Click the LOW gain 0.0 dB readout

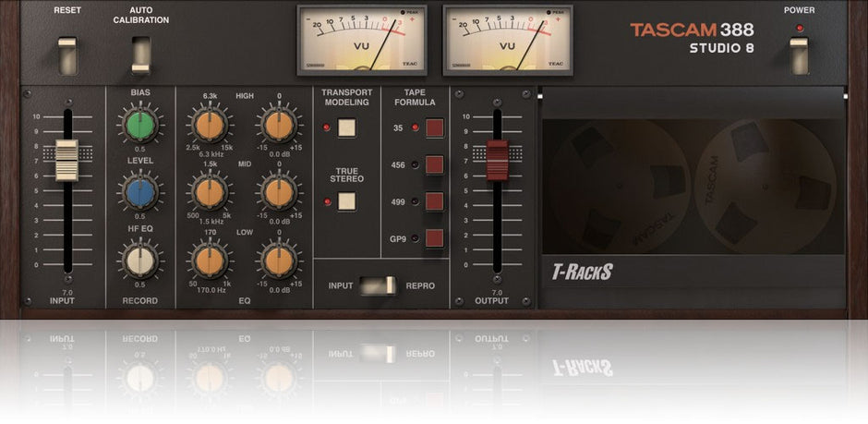tap(279, 289)
